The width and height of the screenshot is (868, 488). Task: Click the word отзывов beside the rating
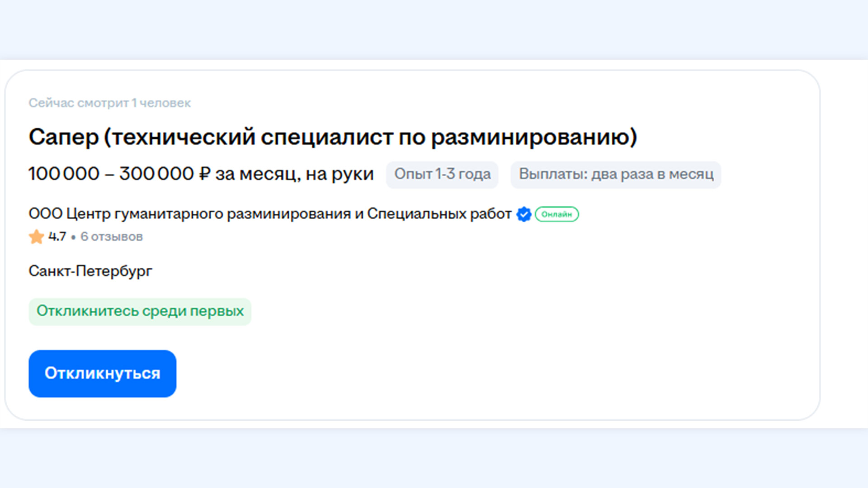(117, 237)
